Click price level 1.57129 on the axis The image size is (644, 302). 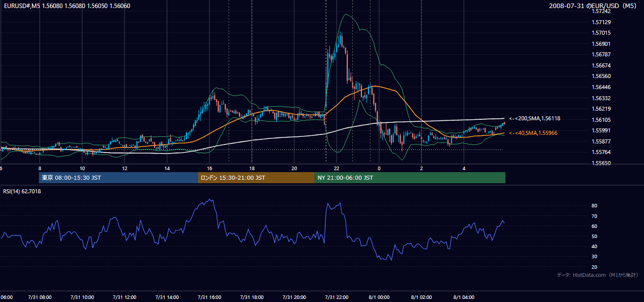pyautogui.click(x=601, y=22)
